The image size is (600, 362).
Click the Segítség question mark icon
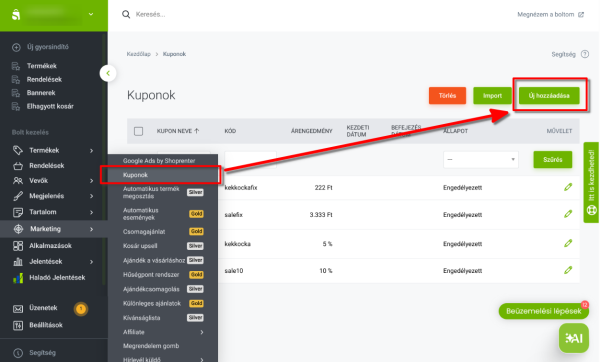point(585,54)
